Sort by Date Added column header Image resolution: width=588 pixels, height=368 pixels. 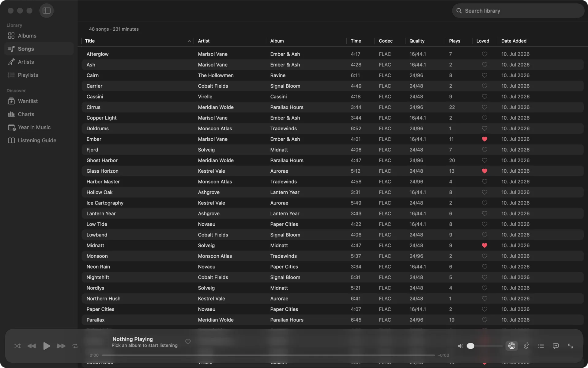[x=514, y=41]
